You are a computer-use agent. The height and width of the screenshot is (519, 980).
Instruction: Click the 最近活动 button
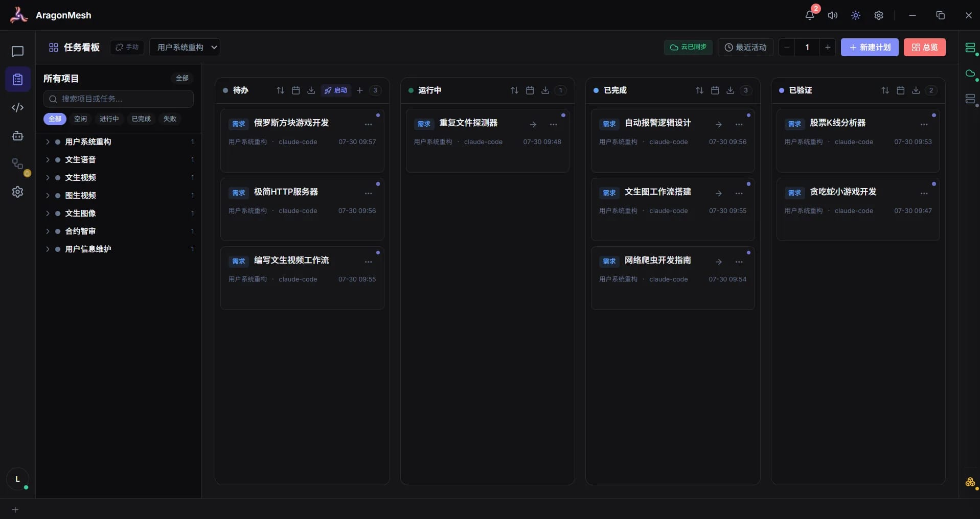point(745,47)
